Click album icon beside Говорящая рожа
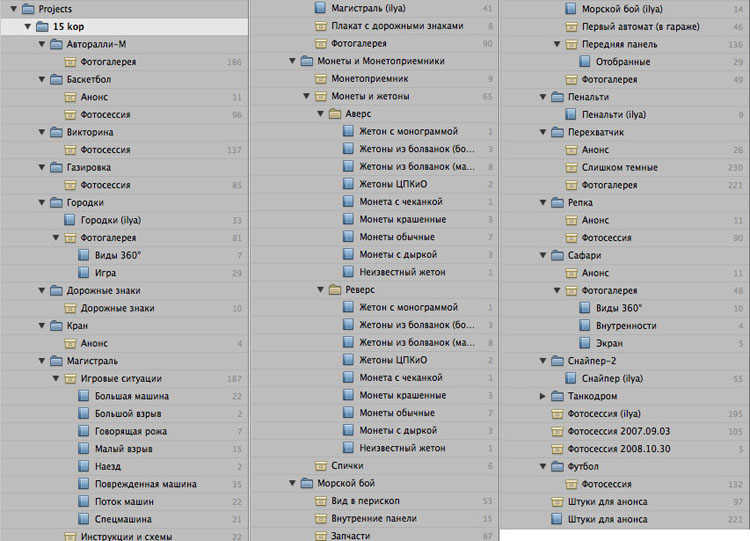 [x=85, y=431]
